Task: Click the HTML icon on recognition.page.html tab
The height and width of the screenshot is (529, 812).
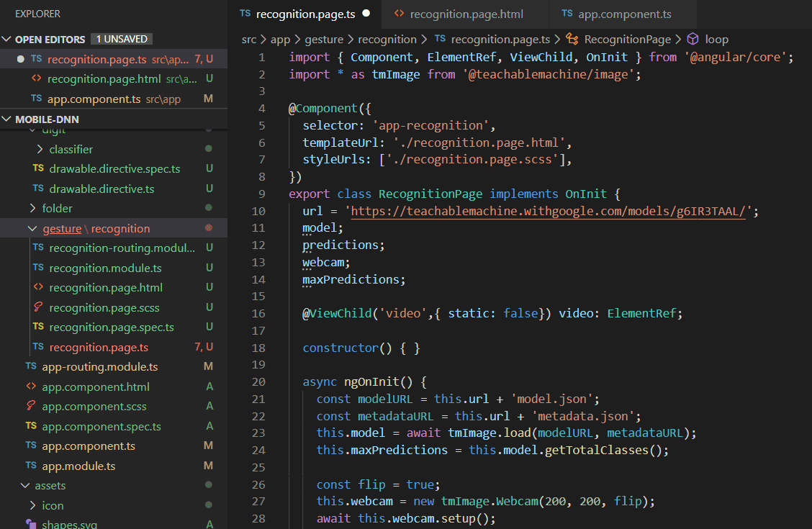Action: (x=398, y=14)
